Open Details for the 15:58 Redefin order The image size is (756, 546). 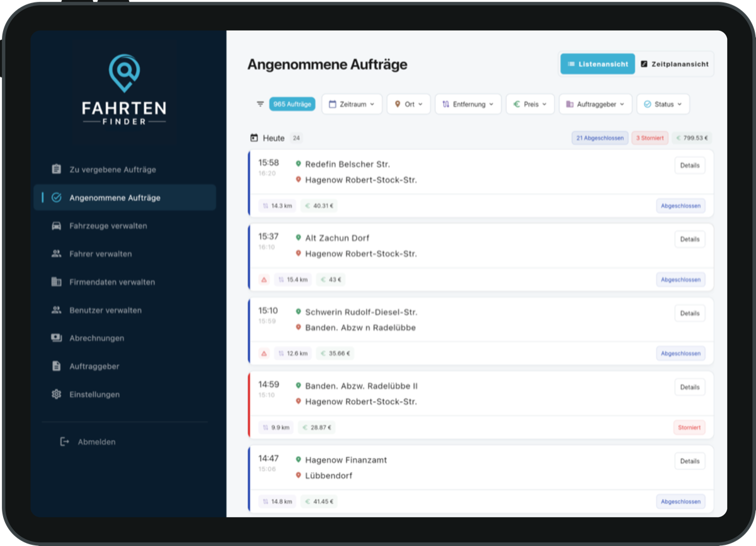click(690, 165)
